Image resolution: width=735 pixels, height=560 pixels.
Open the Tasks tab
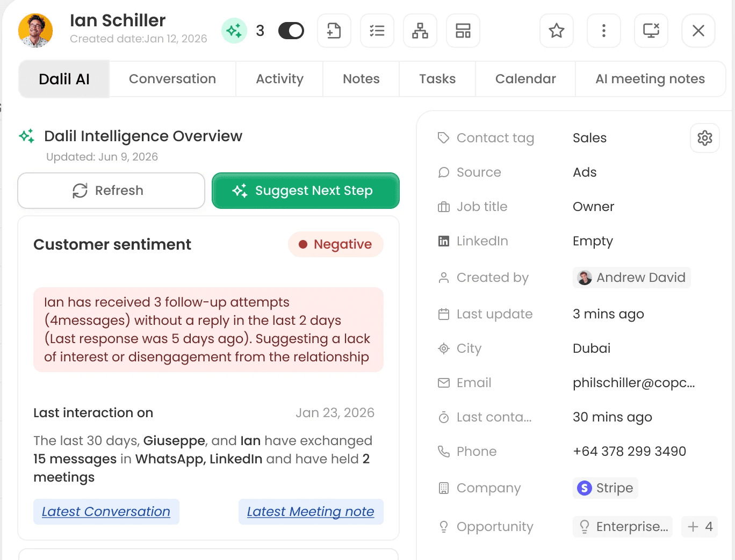tap(437, 79)
